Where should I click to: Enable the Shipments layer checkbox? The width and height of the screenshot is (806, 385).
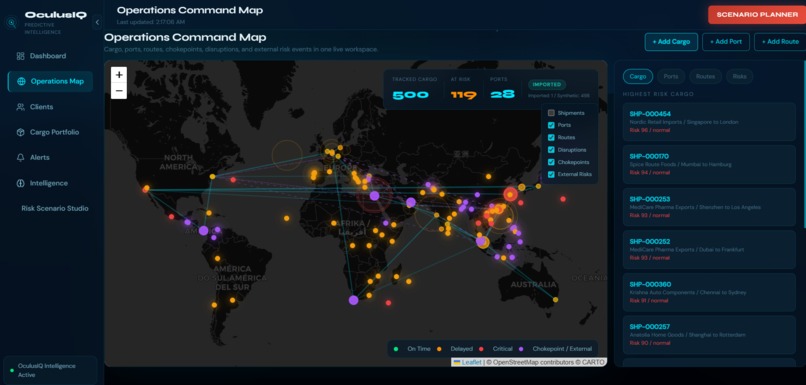551,113
